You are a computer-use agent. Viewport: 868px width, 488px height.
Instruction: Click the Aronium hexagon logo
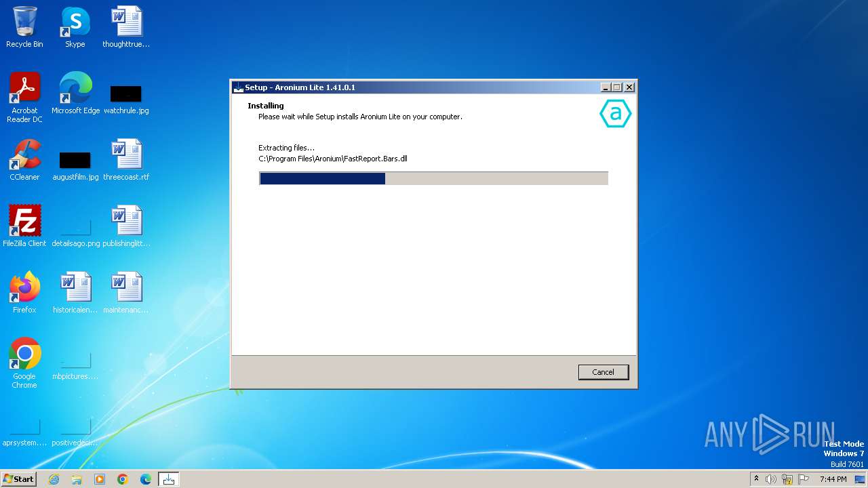(615, 114)
